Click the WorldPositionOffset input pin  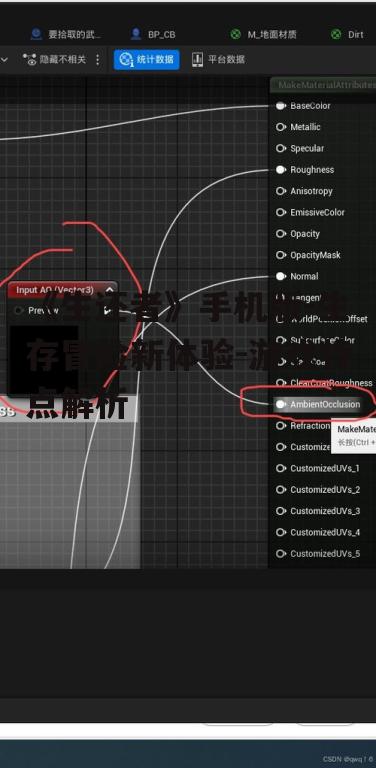[281, 319]
